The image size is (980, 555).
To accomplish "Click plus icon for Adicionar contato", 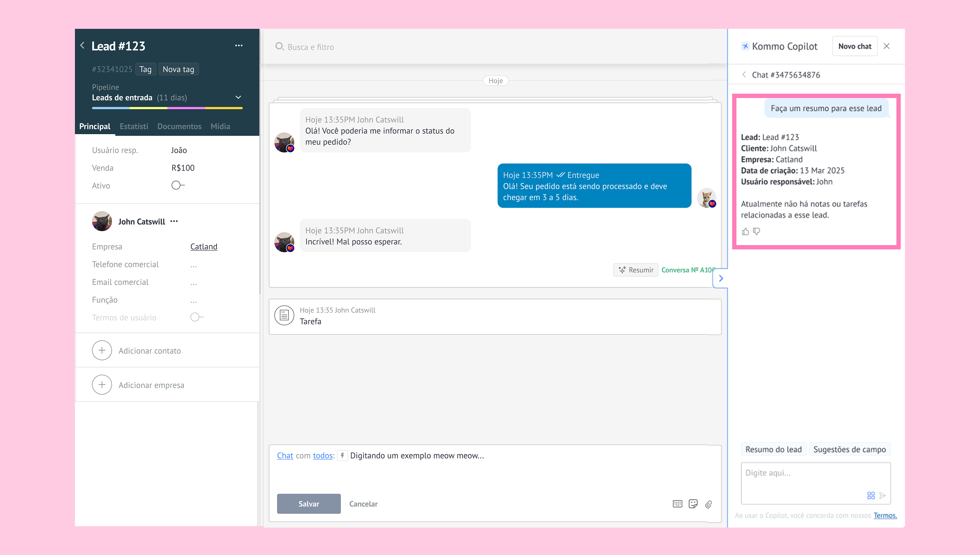I will point(102,350).
